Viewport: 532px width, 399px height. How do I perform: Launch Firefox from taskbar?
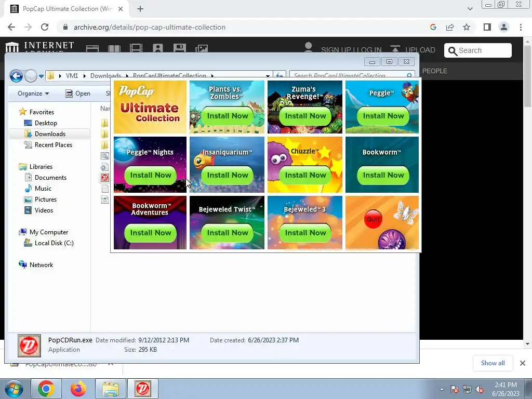coord(78,389)
